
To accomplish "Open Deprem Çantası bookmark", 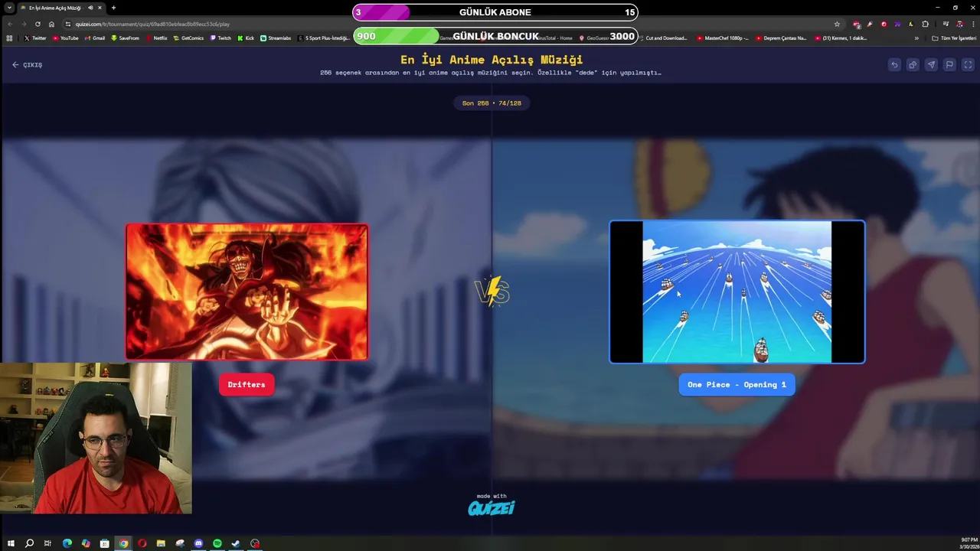I will (781, 37).
